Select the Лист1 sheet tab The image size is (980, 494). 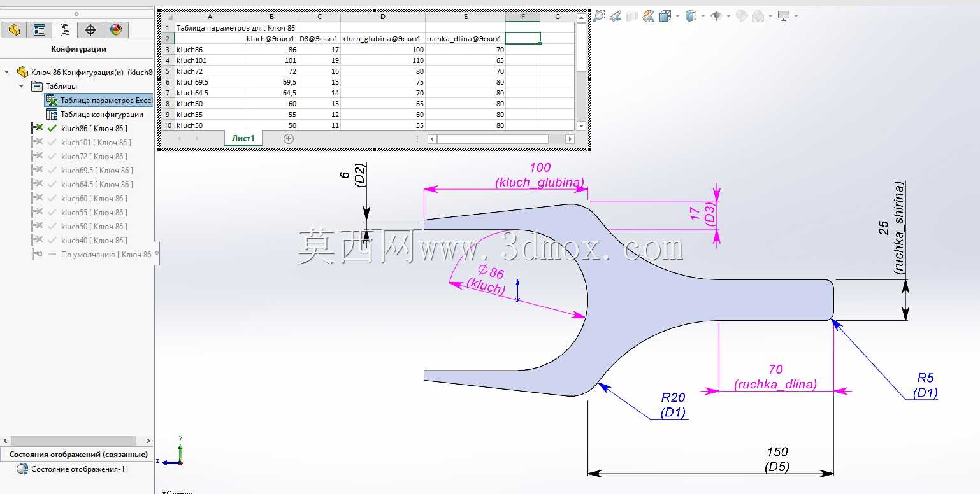(243, 138)
